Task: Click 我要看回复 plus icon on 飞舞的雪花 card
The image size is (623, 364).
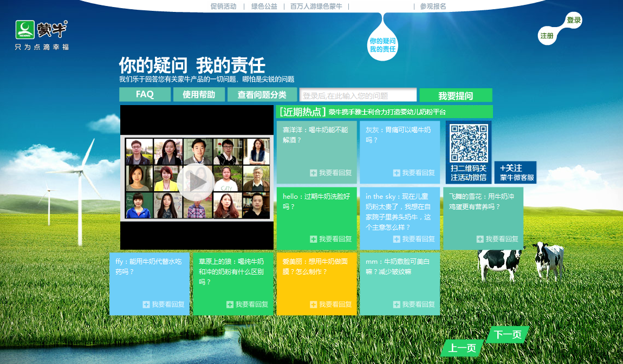Action: click(x=480, y=239)
